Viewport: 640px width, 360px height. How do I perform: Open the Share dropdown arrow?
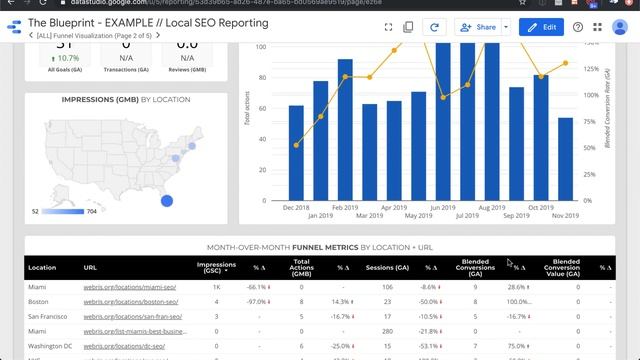(506, 27)
